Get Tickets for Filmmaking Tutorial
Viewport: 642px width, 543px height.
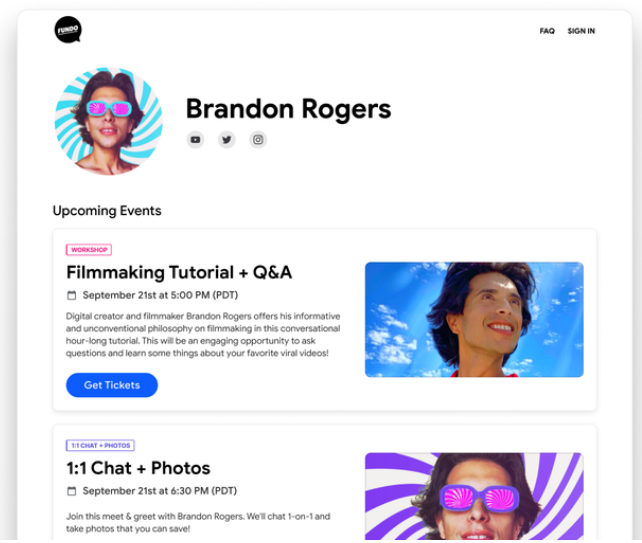(x=112, y=385)
